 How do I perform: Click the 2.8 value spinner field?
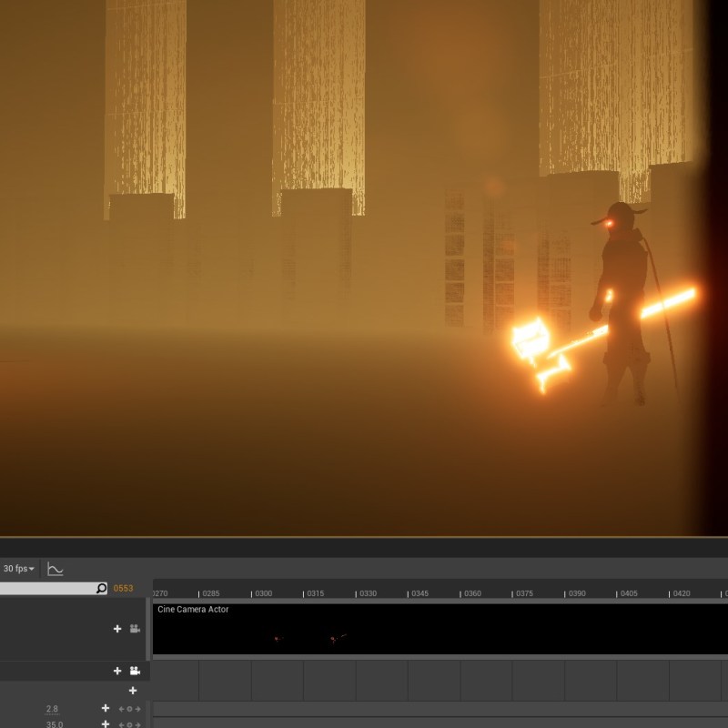[x=52, y=709]
